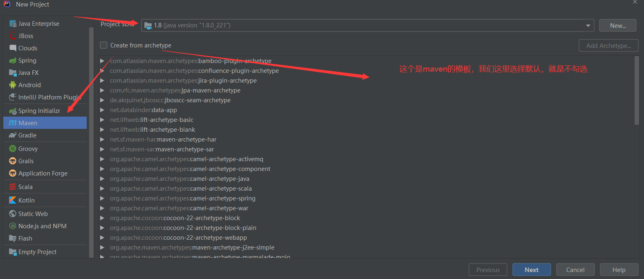The height and width of the screenshot is (279, 644).
Task: Click the archetype list vertical scrollbar
Action: [637, 90]
